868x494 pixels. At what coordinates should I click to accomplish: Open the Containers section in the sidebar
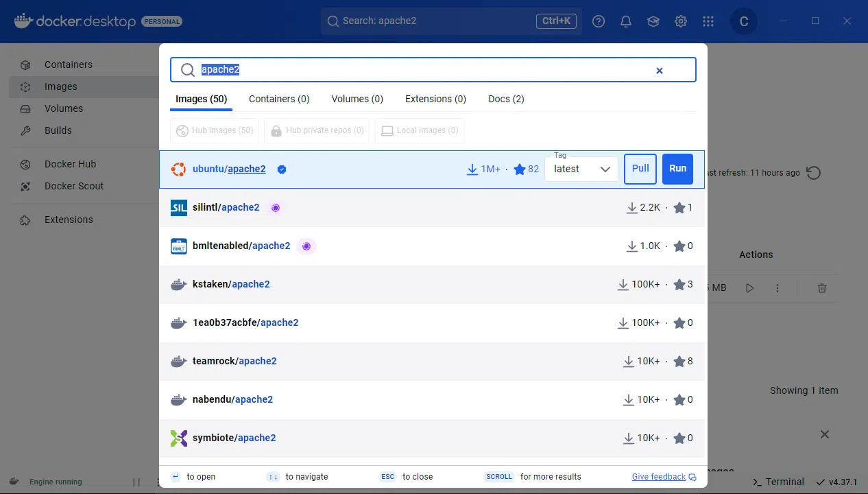pos(68,64)
